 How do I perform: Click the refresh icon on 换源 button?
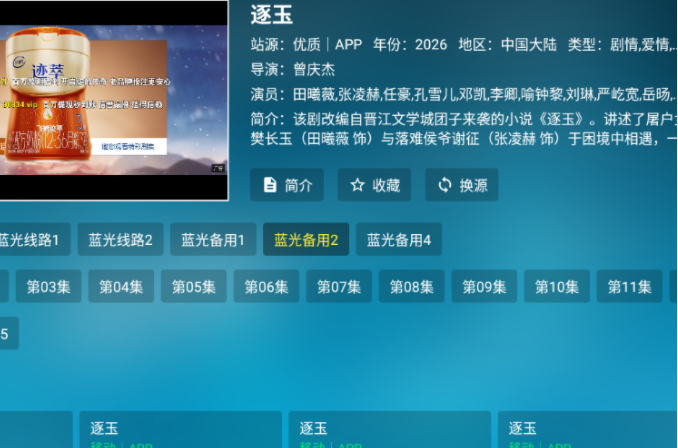(x=445, y=185)
